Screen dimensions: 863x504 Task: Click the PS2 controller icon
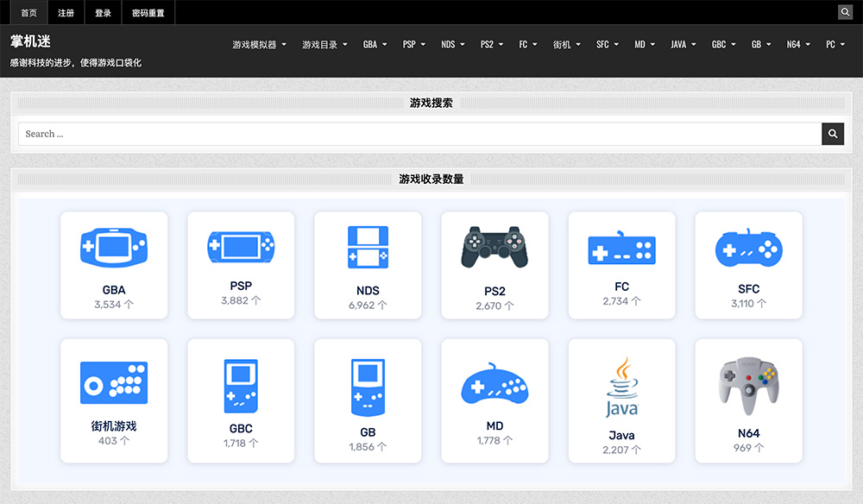coord(494,247)
